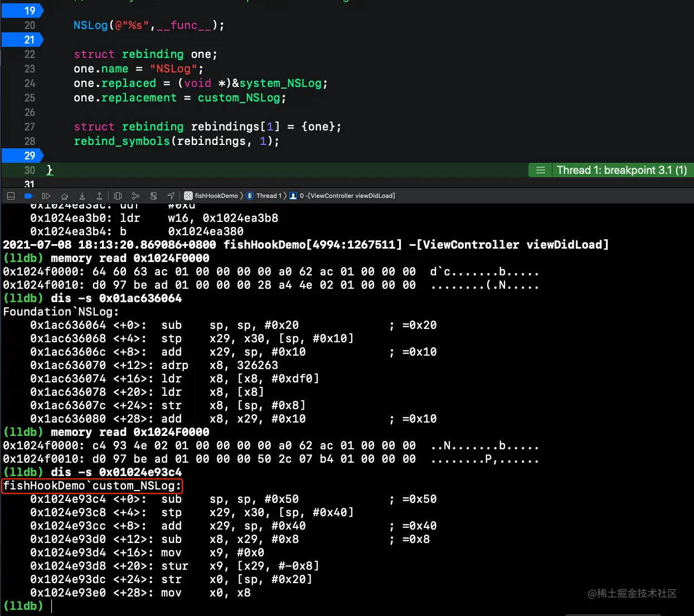Click the "fishHookDemo`custom_NSLog:" console line
694x616 pixels.
92,486
